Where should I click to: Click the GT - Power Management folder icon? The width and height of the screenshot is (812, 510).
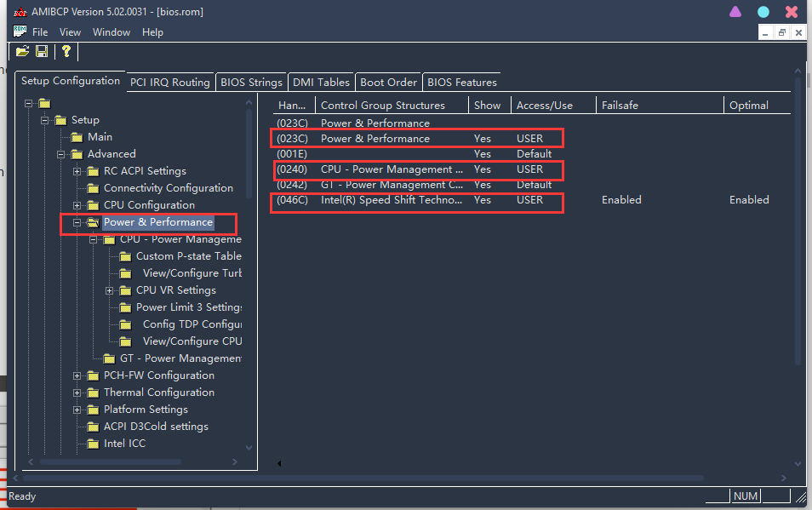[x=109, y=358]
